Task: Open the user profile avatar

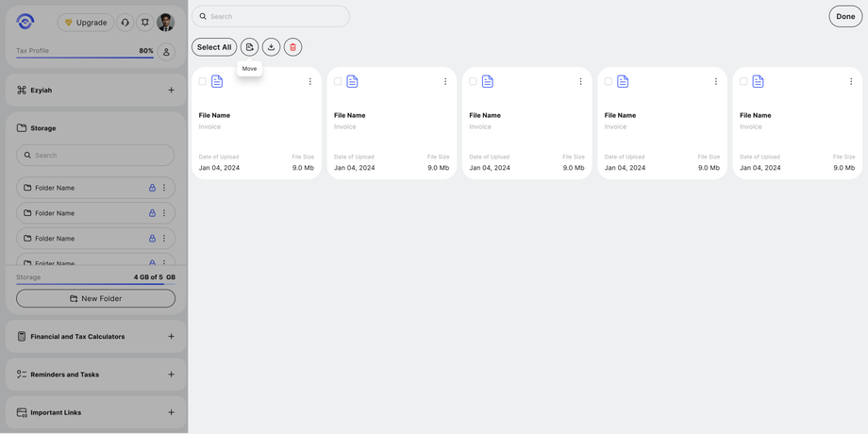Action: click(165, 23)
